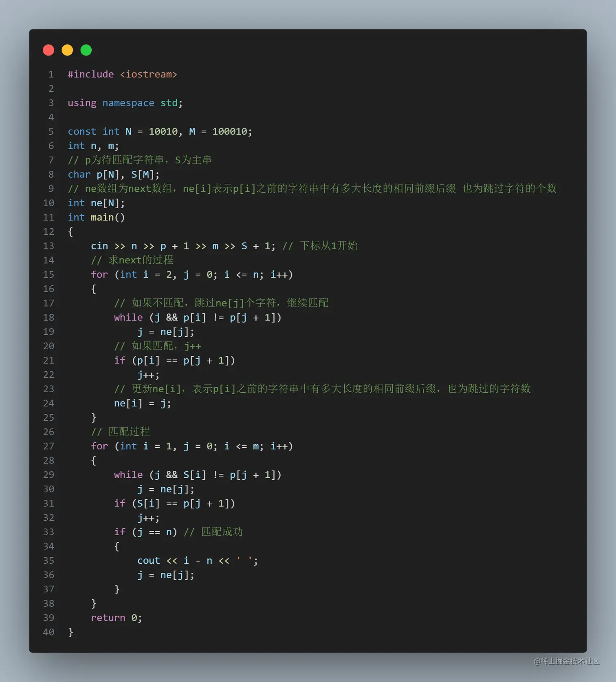616x682 pixels.
Task: Click the red close dot
Action: pos(48,50)
